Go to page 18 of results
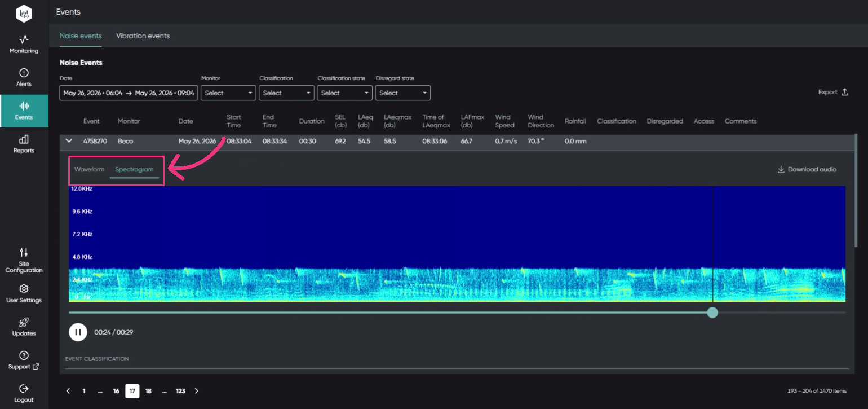The height and width of the screenshot is (409, 868). tap(148, 391)
